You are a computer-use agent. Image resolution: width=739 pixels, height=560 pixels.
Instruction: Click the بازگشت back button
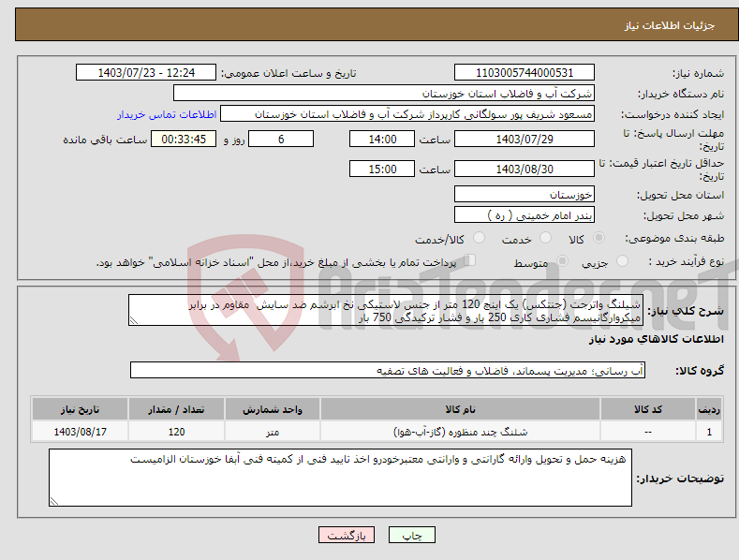point(347,535)
